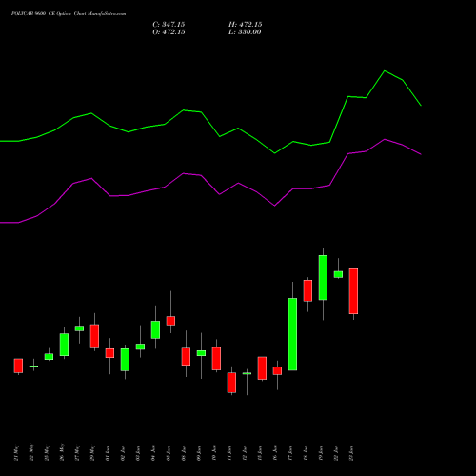Screen dimensions: 476x476
Task: Click the 01 Jun date label
Action: 108,453
